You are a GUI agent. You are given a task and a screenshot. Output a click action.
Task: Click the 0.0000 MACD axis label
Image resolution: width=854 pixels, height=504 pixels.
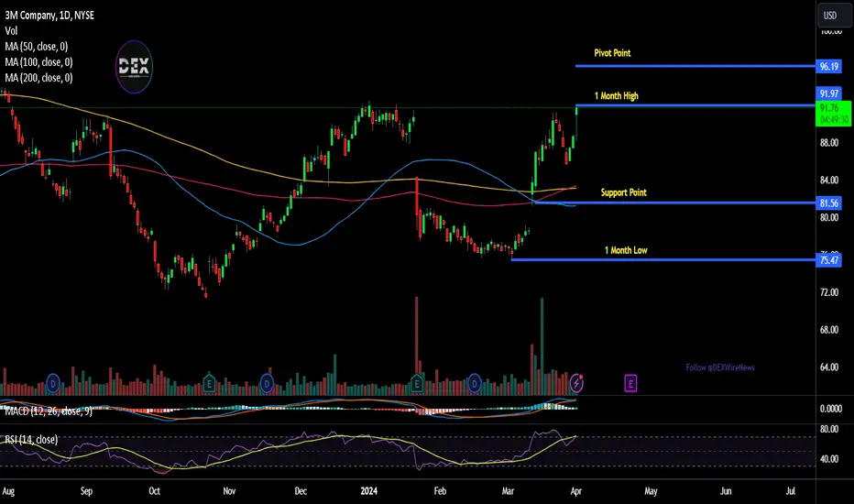click(831, 409)
